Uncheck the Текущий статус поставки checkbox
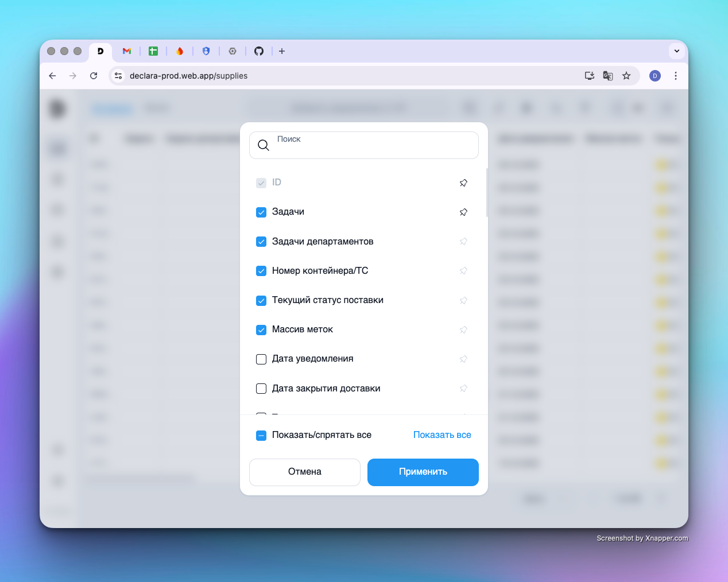 pyautogui.click(x=261, y=300)
